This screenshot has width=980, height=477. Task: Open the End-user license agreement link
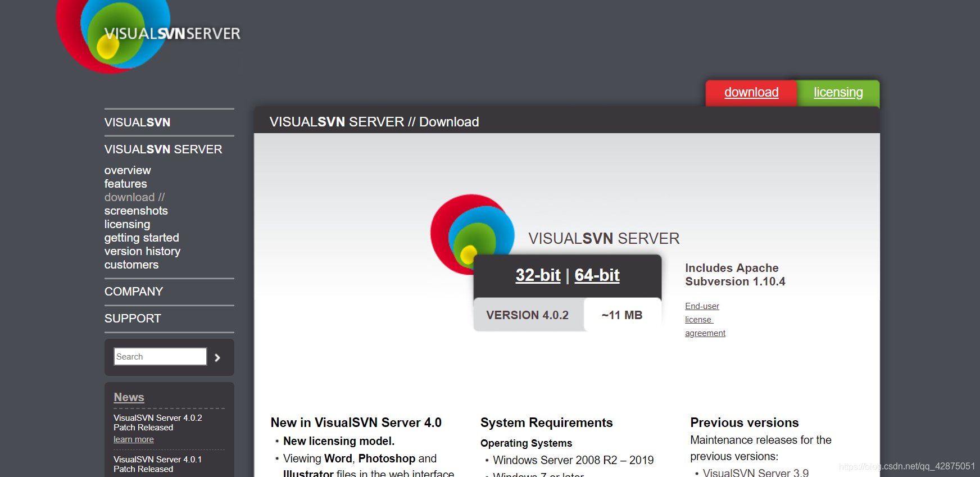coord(705,320)
